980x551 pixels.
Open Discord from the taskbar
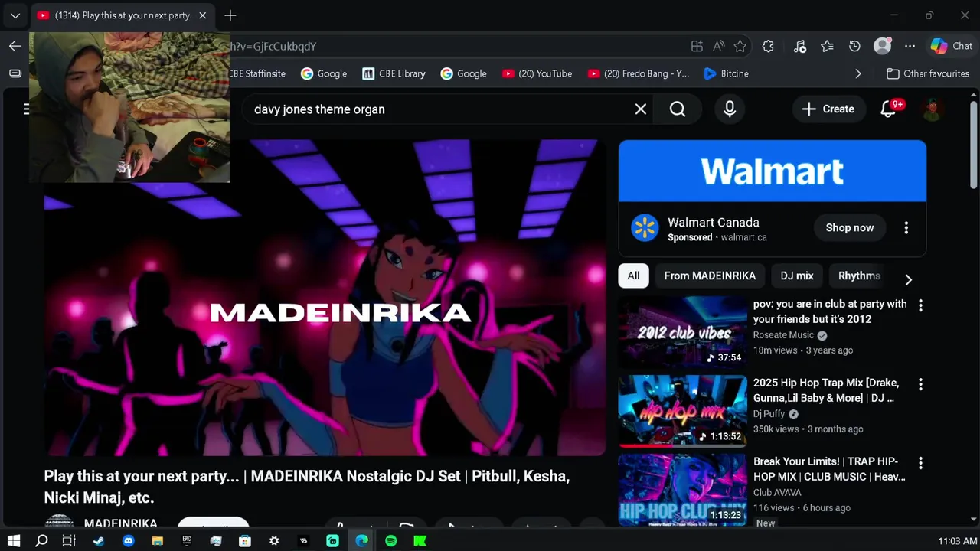pyautogui.click(x=128, y=541)
